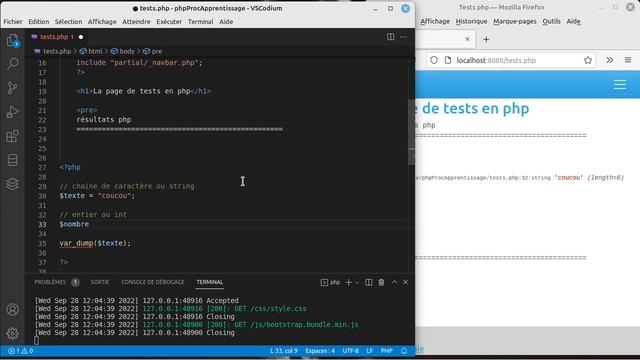Open the Fichier menu in VSCodium

point(13,22)
